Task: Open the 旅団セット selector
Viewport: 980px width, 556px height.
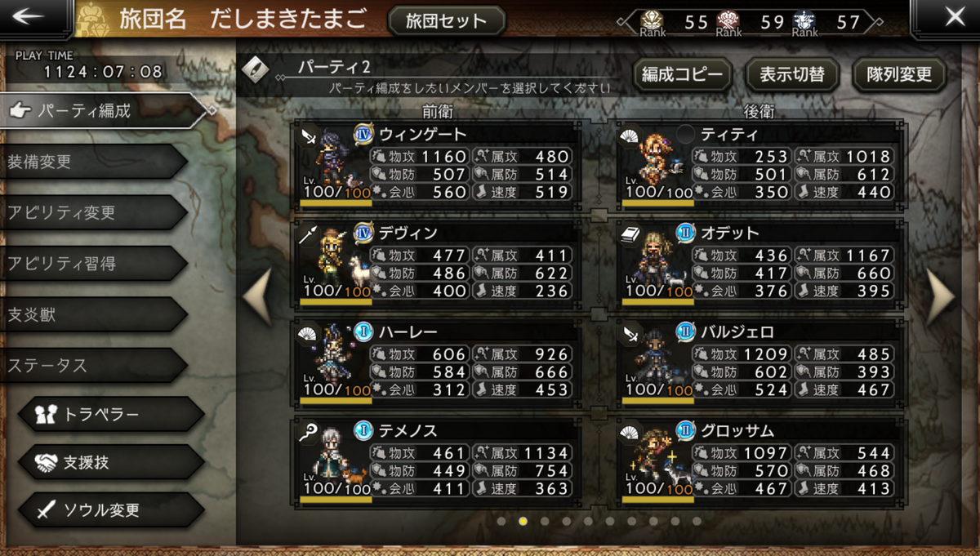Action: coord(445,21)
